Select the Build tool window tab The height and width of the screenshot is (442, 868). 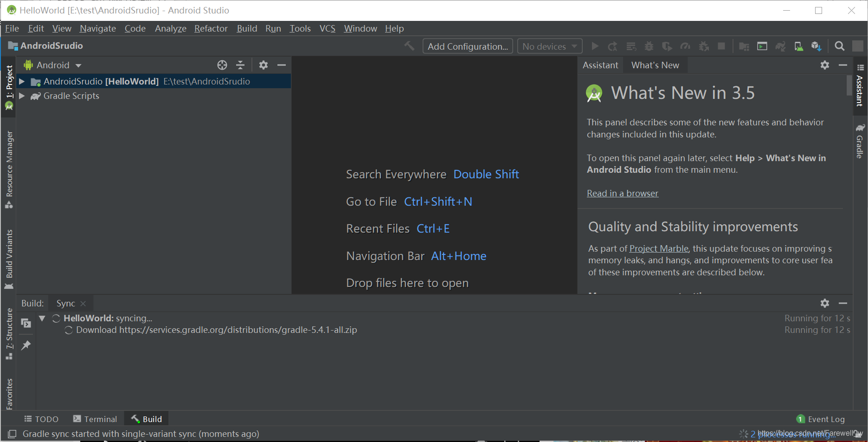147,419
